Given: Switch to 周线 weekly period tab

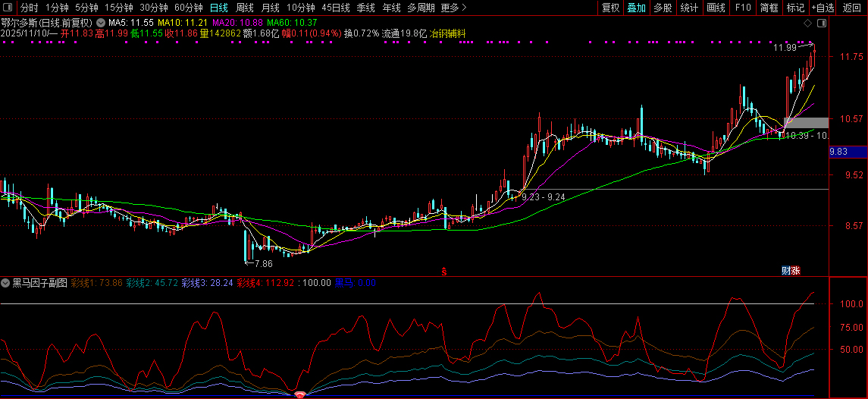Looking at the screenshot, I should coord(244,8).
